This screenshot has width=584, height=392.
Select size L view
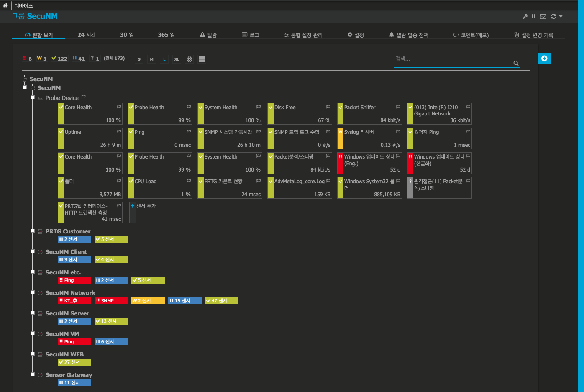coord(164,59)
